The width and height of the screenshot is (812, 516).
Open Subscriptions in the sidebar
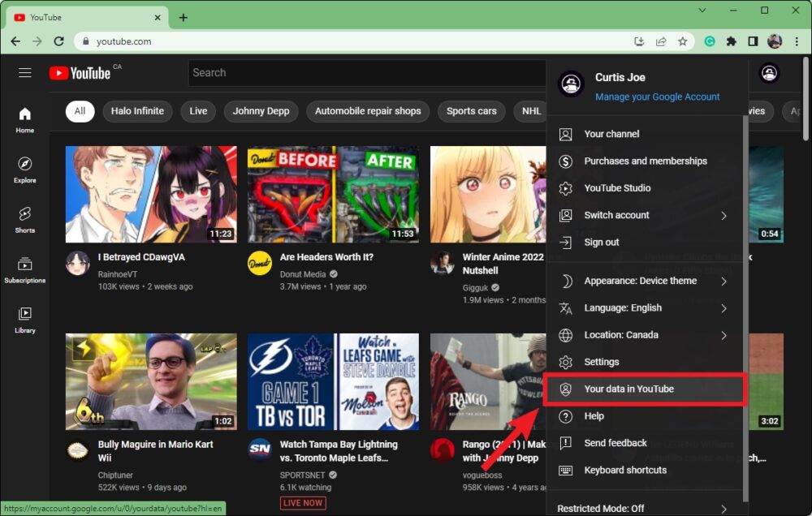coord(25,269)
